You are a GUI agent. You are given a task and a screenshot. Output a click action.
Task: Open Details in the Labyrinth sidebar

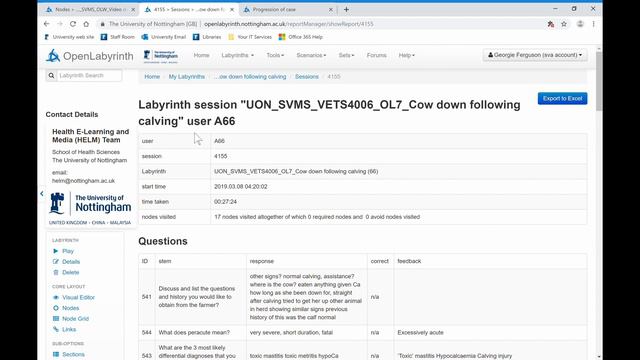(71, 262)
